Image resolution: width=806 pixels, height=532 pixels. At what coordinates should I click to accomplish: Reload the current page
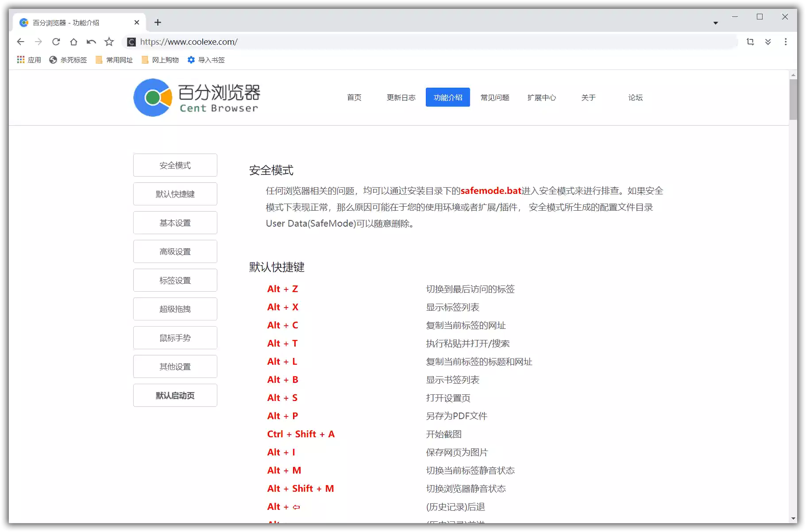tap(56, 42)
